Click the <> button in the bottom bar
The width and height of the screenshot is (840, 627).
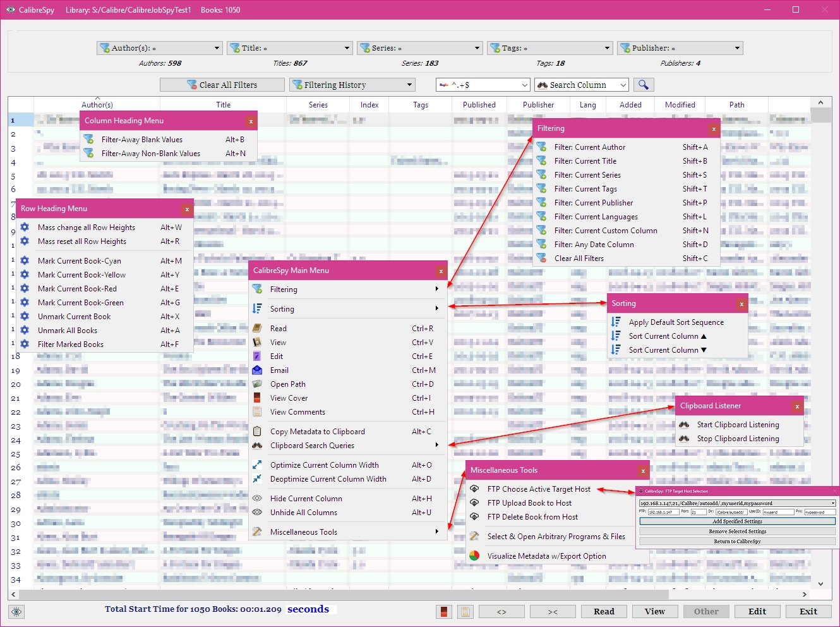click(501, 611)
